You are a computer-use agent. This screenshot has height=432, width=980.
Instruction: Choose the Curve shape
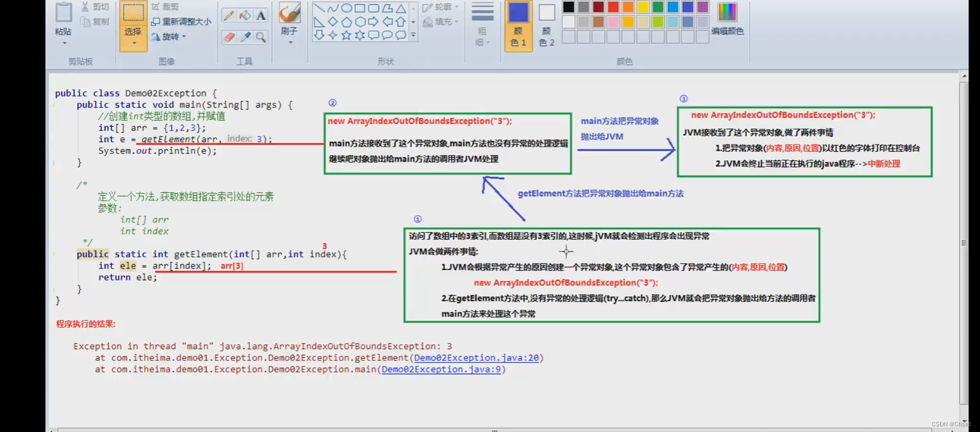pos(333,8)
